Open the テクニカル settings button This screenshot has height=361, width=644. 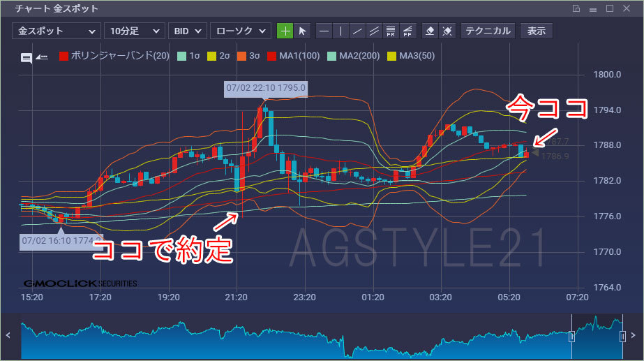[x=488, y=31]
